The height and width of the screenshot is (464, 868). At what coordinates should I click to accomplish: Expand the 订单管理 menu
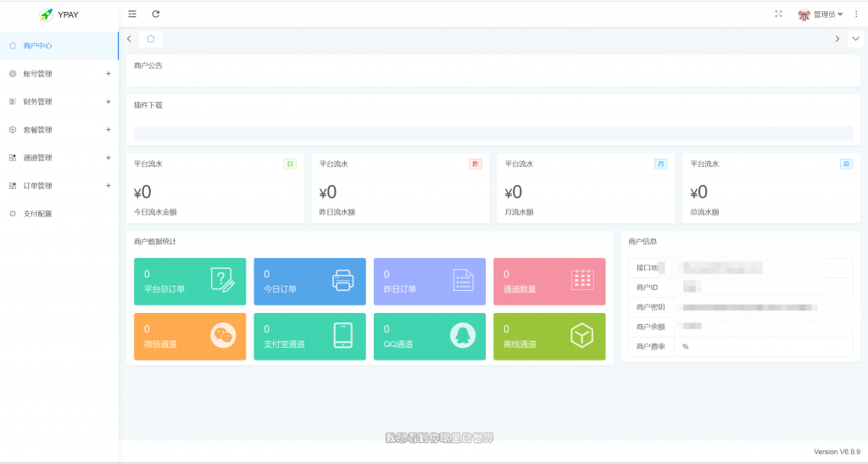(58, 186)
